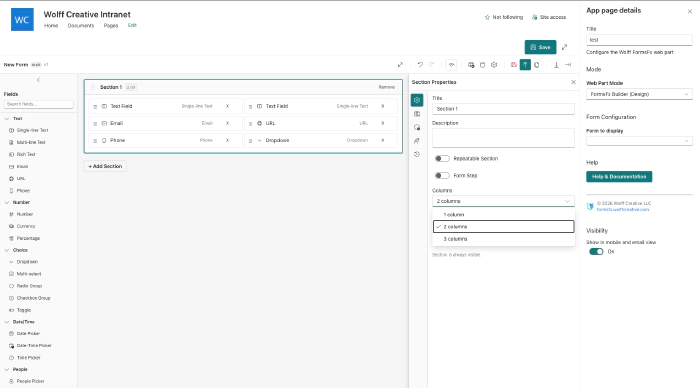The height and width of the screenshot is (388, 700).
Task: Open the Columns dropdown
Action: pyautogui.click(x=503, y=201)
